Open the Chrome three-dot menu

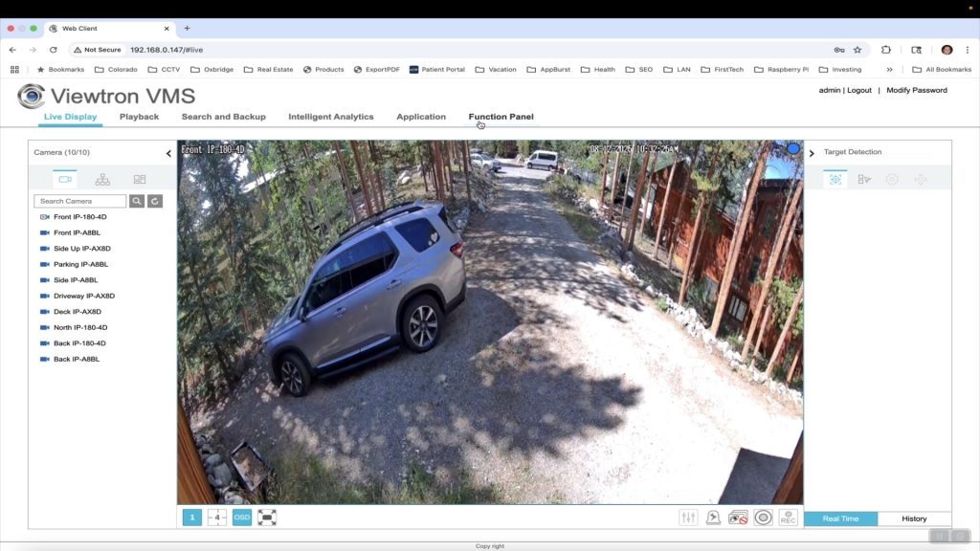tap(968, 50)
